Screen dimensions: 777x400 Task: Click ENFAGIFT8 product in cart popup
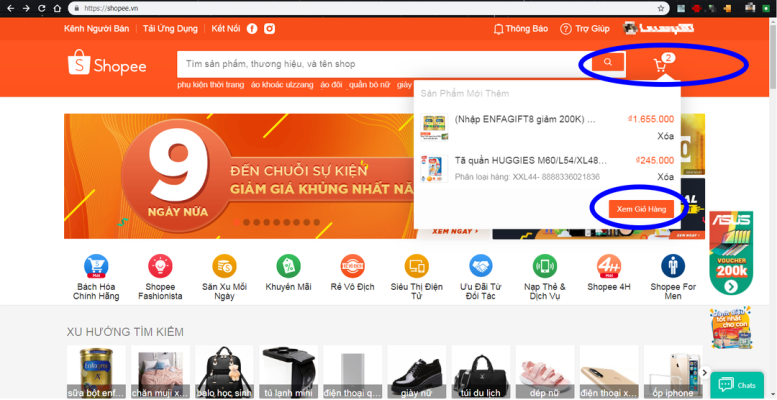[524, 119]
